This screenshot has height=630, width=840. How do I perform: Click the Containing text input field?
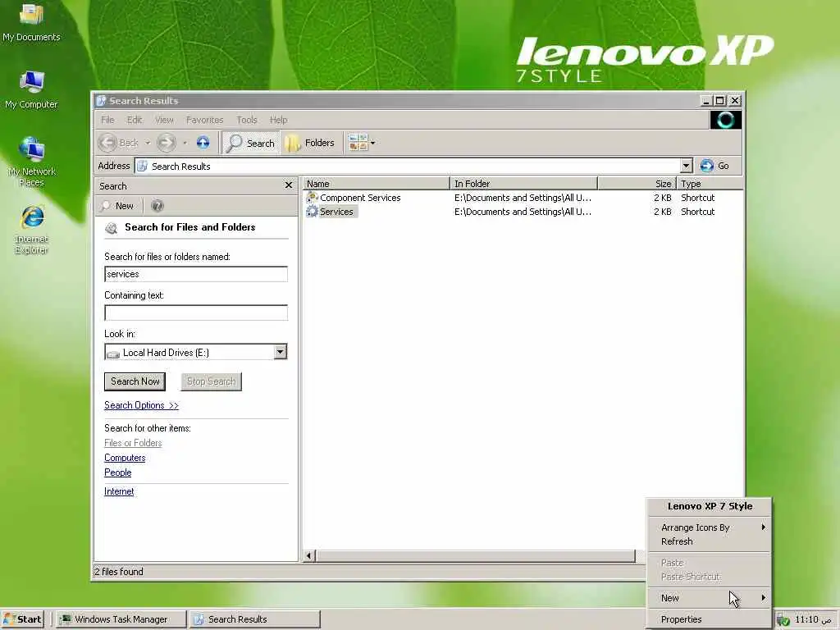click(x=196, y=313)
